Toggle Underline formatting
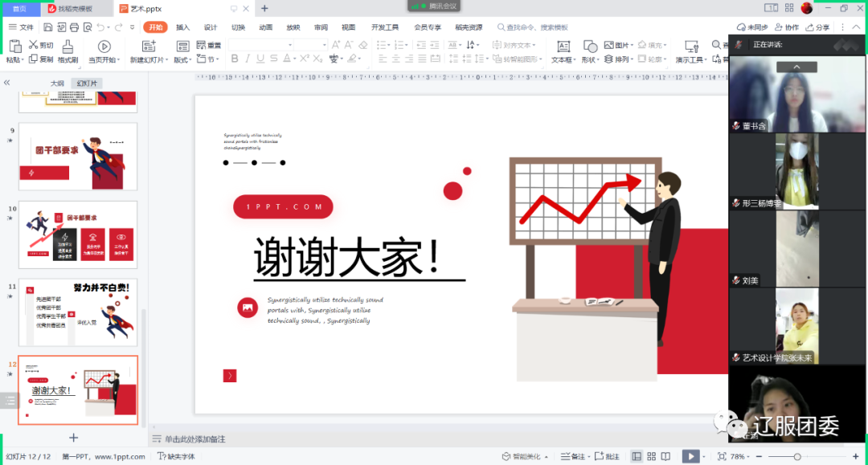The width and height of the screenshot is (868, 465). [260, 59]
